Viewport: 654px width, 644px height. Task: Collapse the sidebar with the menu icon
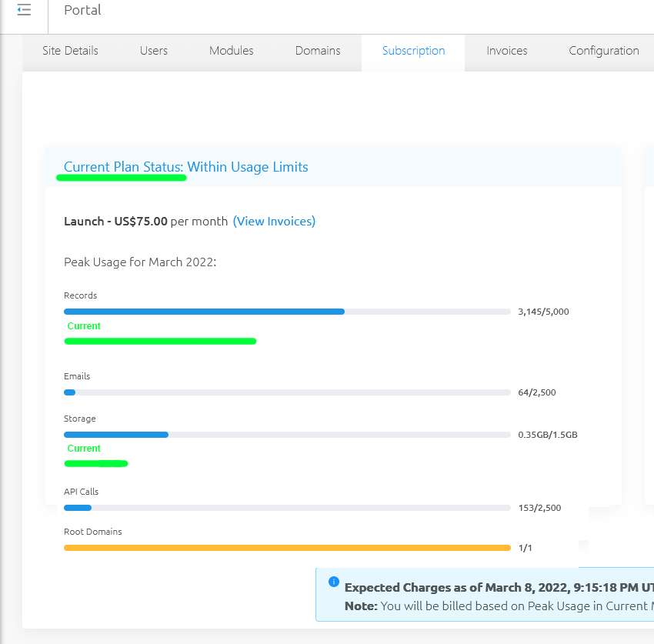[x=24, y=10]
